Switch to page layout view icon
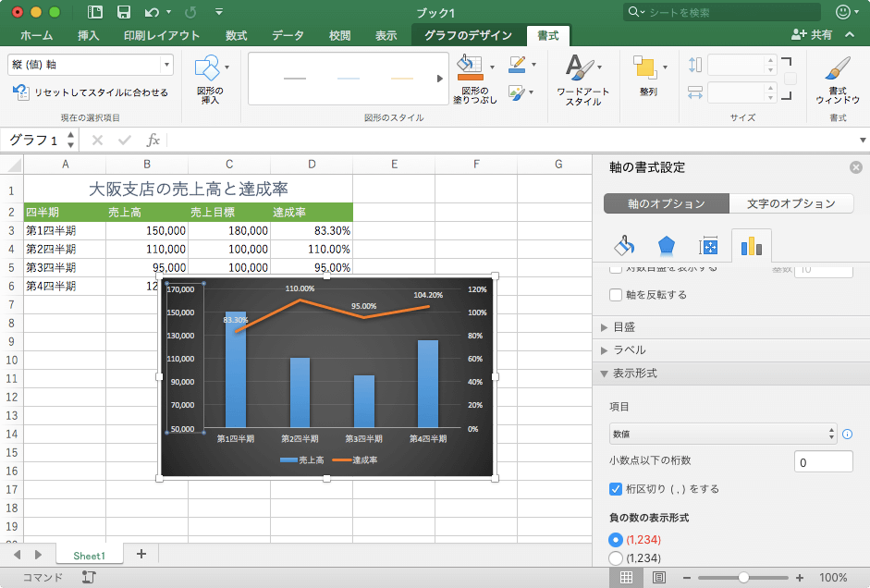Screen dimensions: 870x588 click(659, 578)
